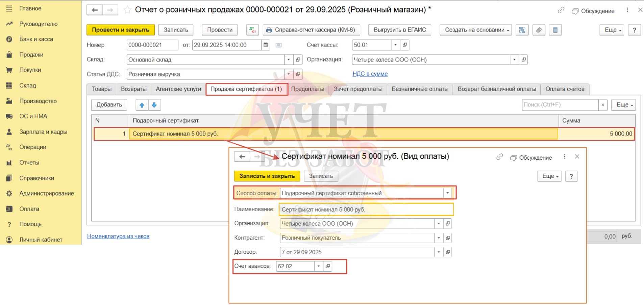The image size is (644, 305).
Task: Switch to the Безналичные оплаты tab
Action: 420,89
